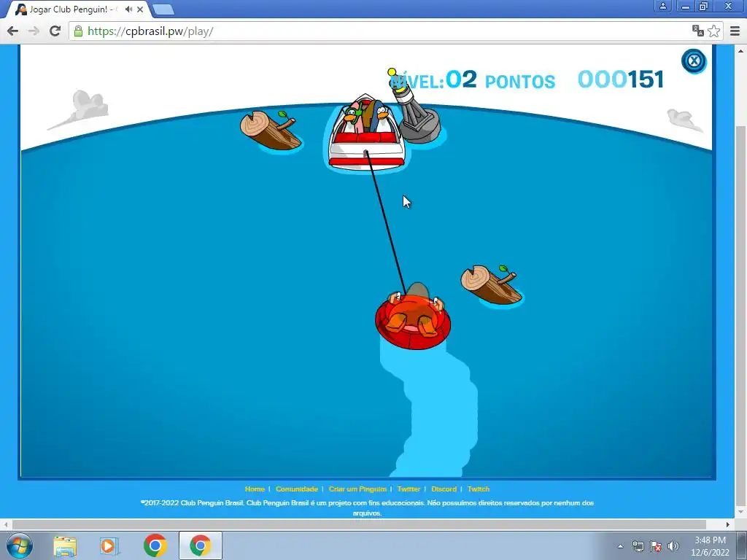Switch to the first Chrome taskbar icon

tap(155, 545)
